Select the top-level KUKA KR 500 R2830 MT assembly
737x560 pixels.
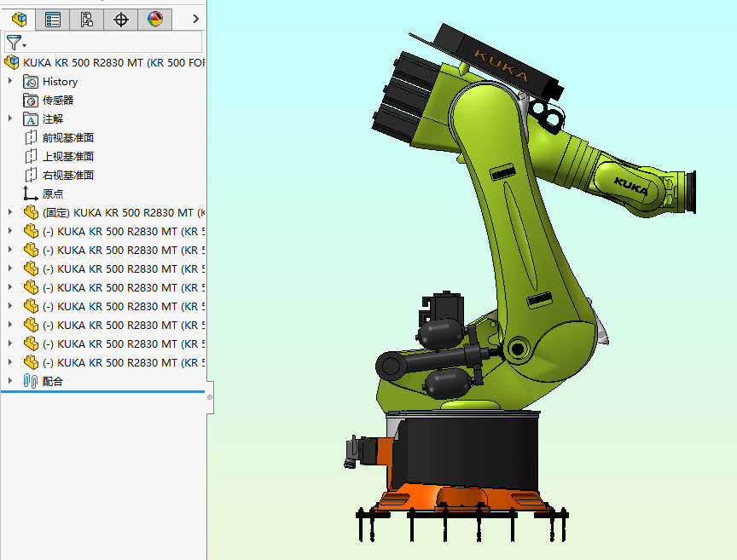104,62
